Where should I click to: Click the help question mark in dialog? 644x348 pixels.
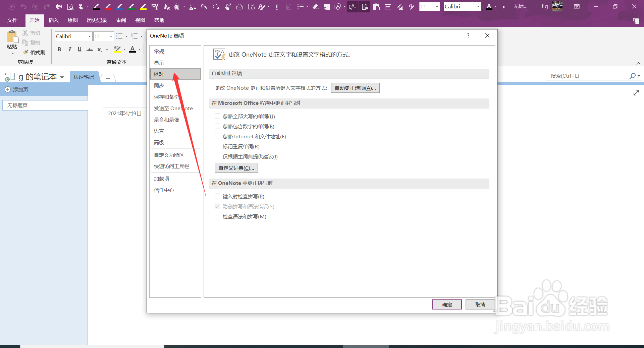click(x=468, y=36)
